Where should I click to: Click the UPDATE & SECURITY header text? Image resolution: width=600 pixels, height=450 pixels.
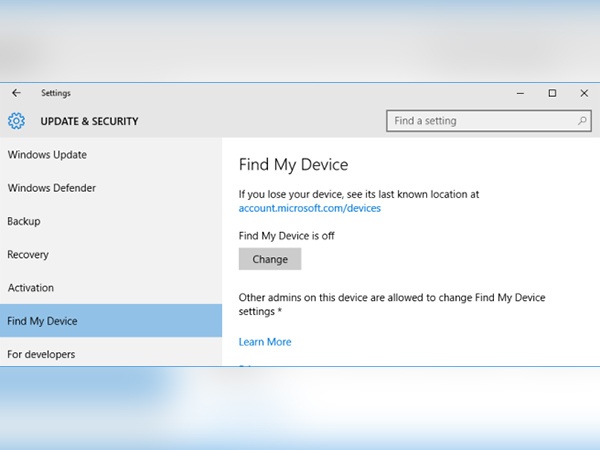point(89,121)
